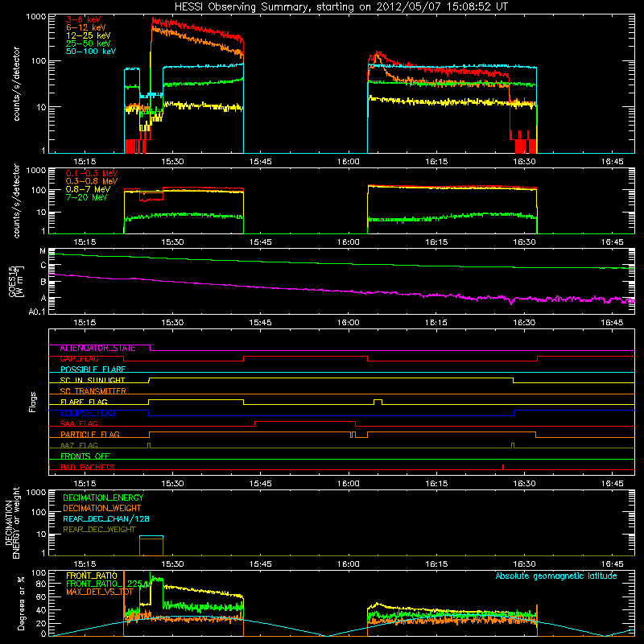Select the FRONTS_OFF flag label
This screenshot has width=644, height=644.
[x=85, y=456]
